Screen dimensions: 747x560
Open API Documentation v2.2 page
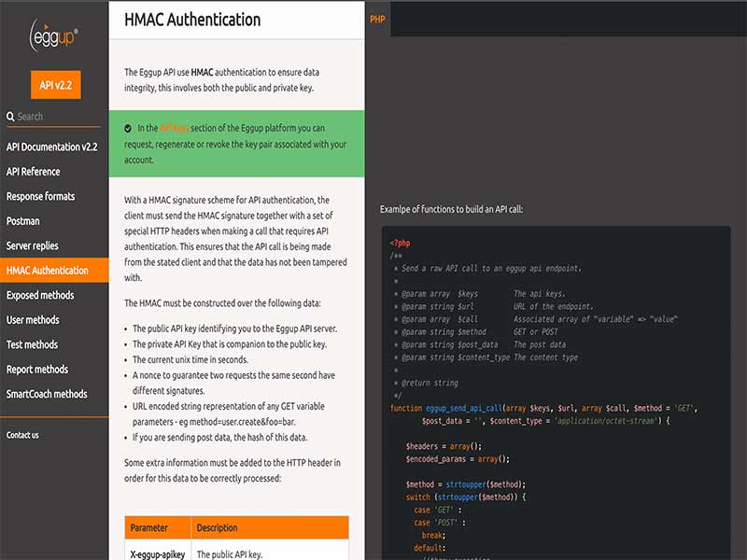click(x=52, y=147)
